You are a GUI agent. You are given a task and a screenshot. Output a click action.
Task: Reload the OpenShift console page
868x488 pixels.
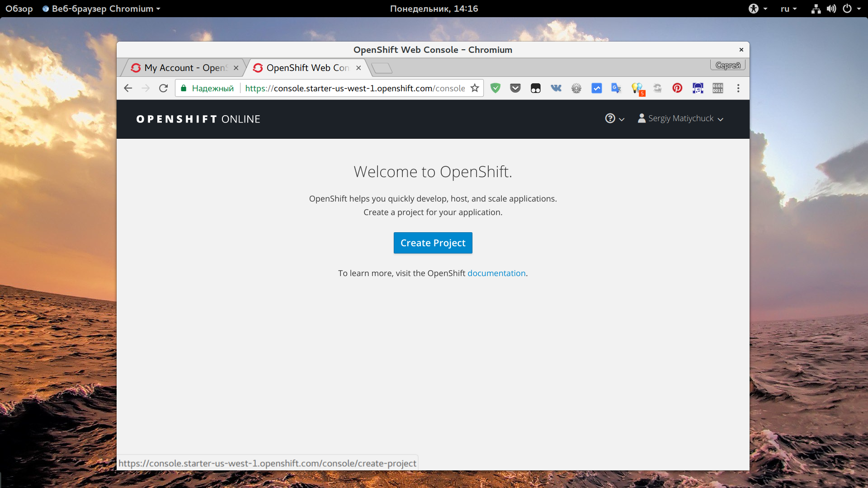[x=163, y=88]
